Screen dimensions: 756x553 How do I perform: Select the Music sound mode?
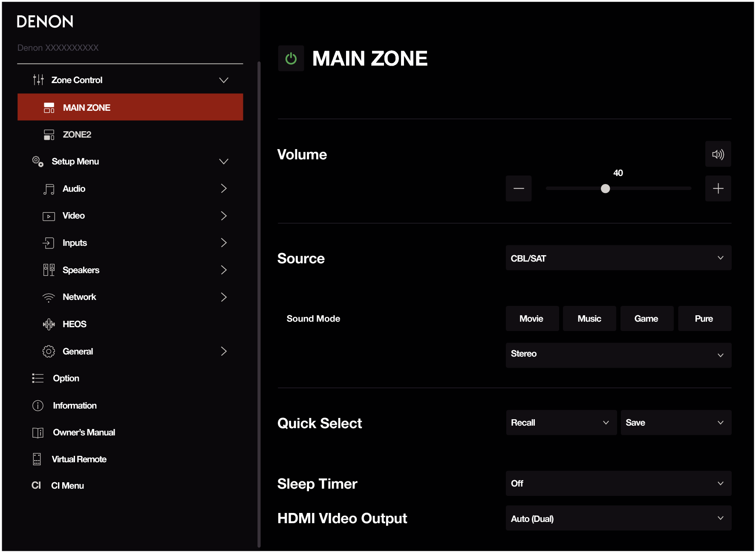coord(589,319)
